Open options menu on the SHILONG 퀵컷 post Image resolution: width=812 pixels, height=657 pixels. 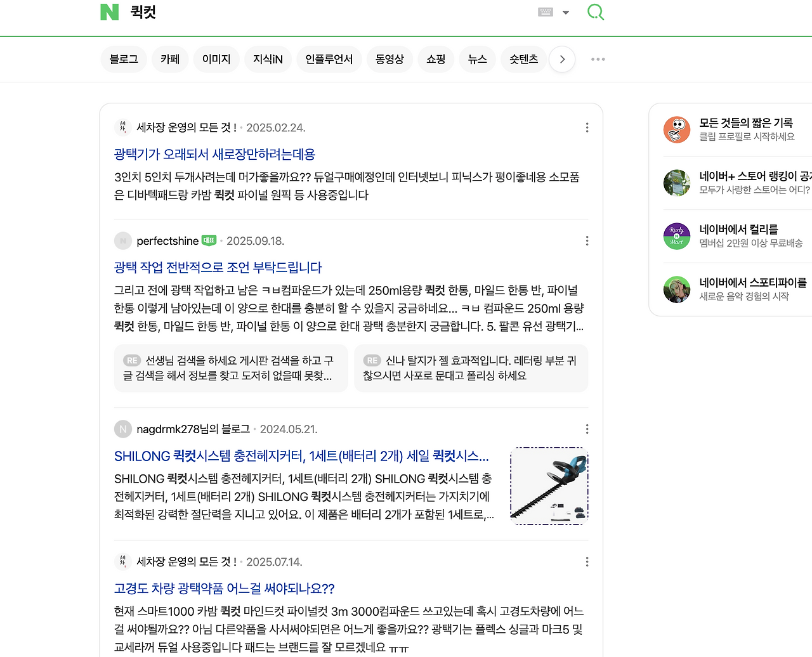(587, 429)
